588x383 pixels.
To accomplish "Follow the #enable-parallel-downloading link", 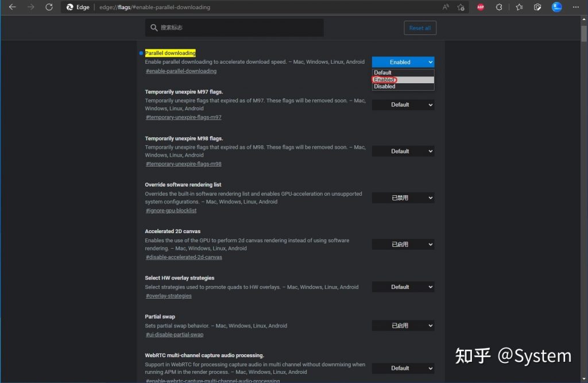I will (x=180, y=71).
